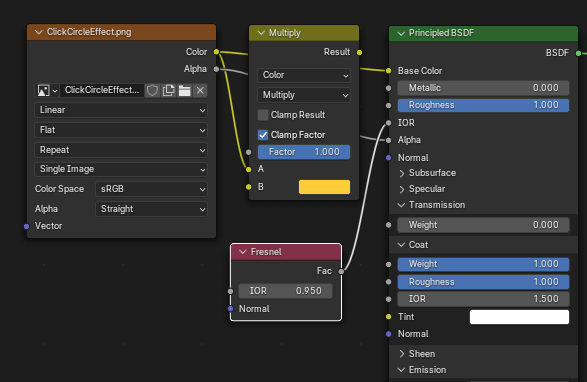Click the Multiply B input socket
587x382 pixels.
(x=249, y=187)
